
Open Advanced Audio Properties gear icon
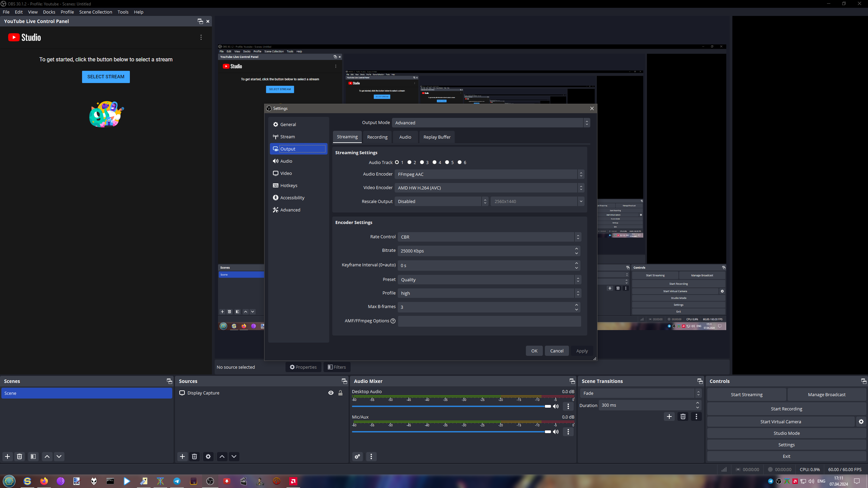tap(357, 456)
